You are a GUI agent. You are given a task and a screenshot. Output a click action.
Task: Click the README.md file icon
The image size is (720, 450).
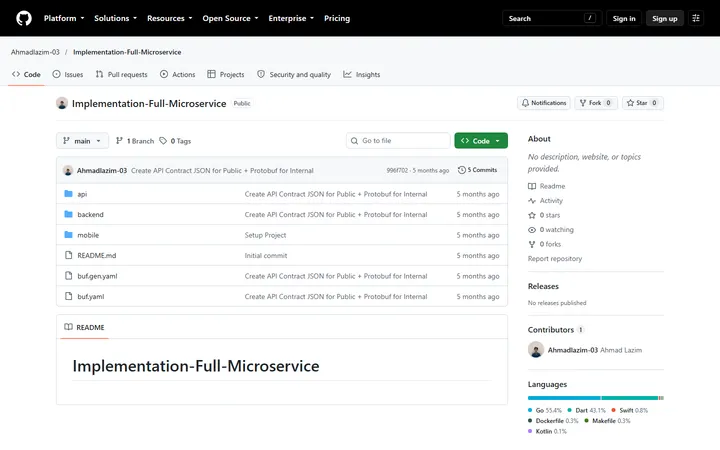pyautogui.click(x=68, y=255)
